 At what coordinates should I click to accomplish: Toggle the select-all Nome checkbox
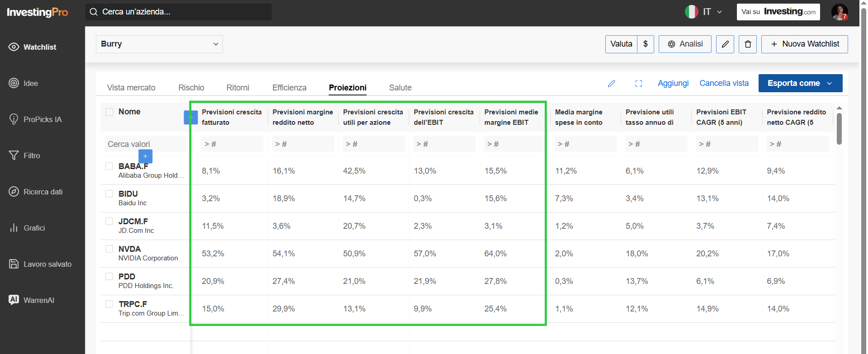coord(109,112)
